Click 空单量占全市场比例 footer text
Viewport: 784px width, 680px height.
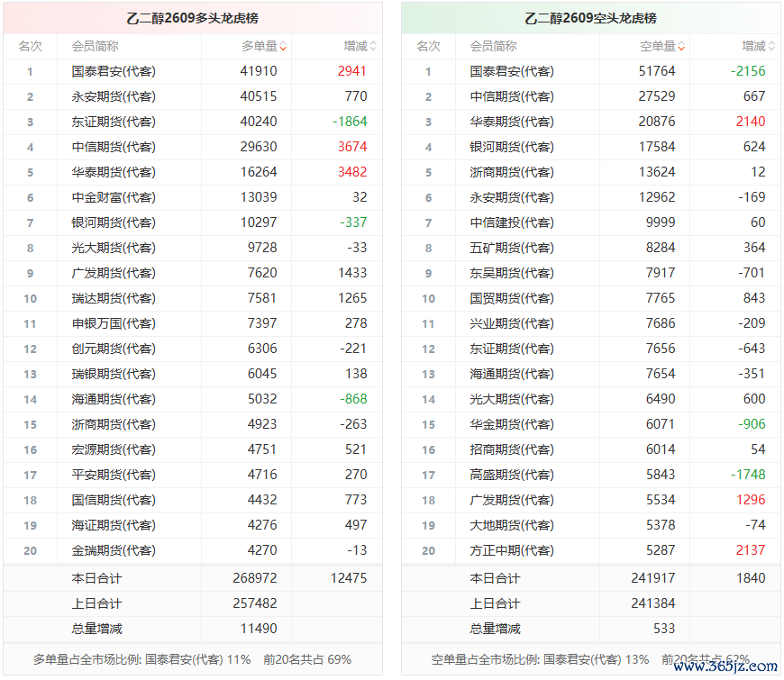tap(590, 659)
